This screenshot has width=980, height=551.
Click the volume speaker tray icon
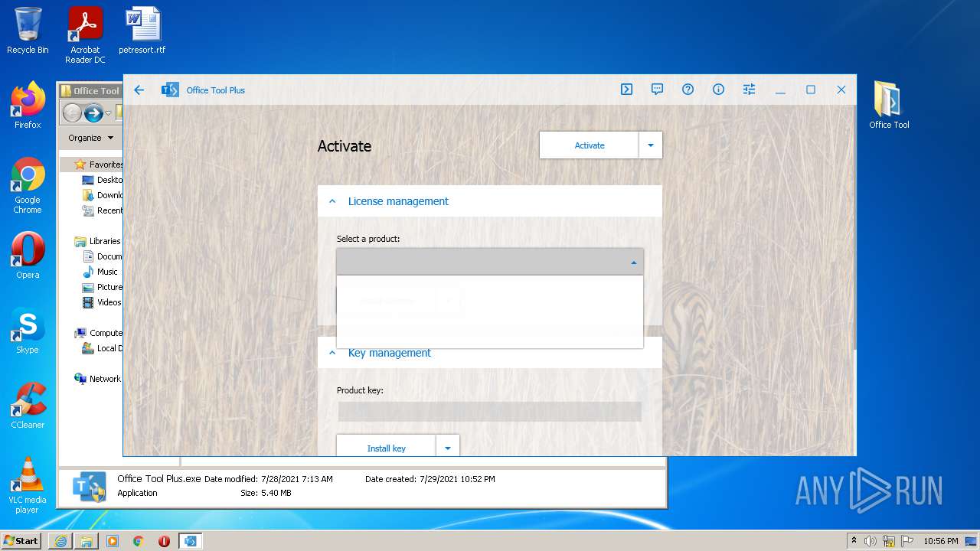pyautogui.click(x=871, y=541)
